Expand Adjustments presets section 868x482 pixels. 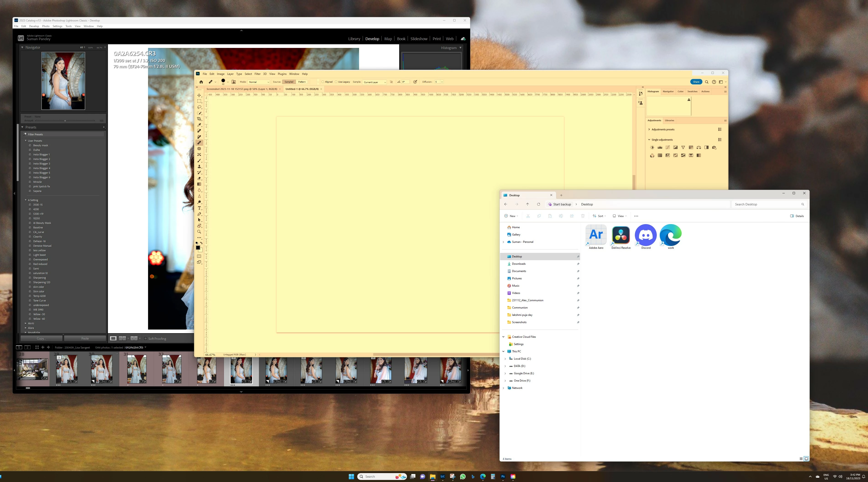[x=649, y=129]
